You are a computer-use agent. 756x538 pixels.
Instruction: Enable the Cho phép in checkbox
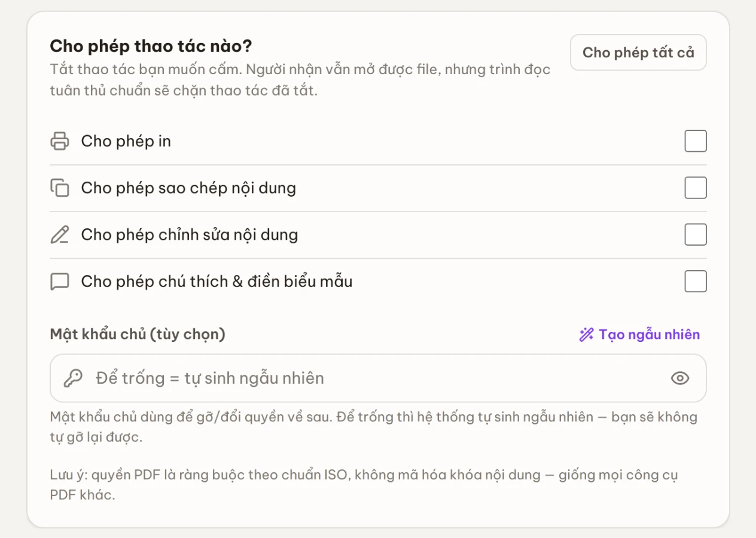point(695,142)
